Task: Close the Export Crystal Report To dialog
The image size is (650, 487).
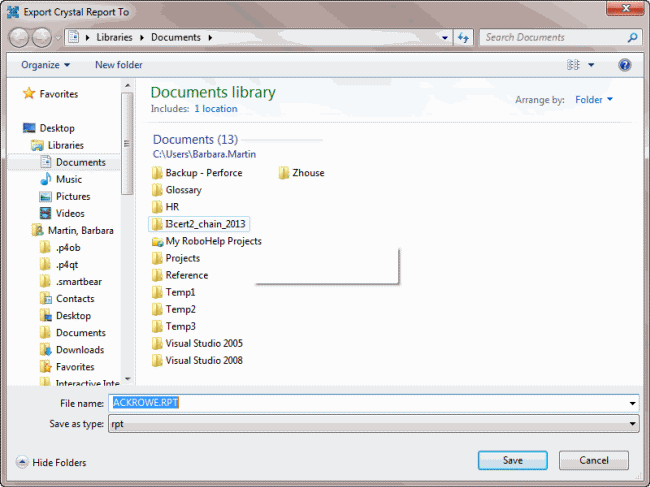Action: click(x=626, y=8)
